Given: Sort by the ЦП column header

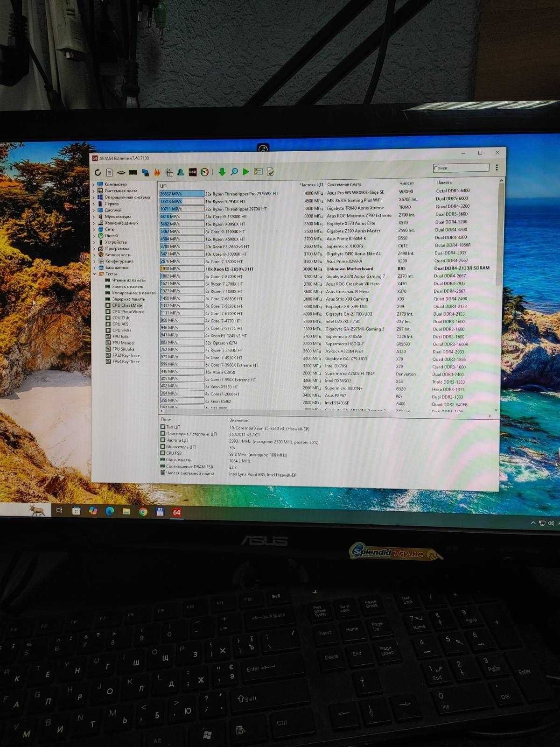Looking at the screenshot, I should (225, 185).
